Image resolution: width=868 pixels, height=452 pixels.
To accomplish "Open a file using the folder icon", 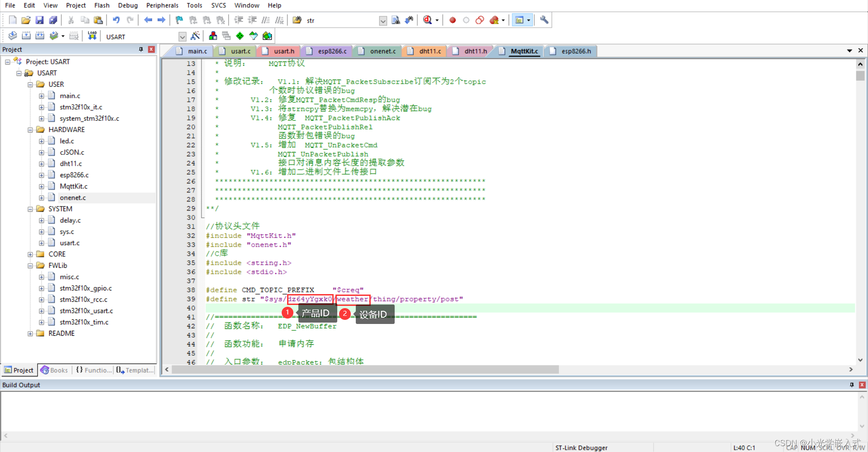I will pyautogui.click(x=26, y=20).
